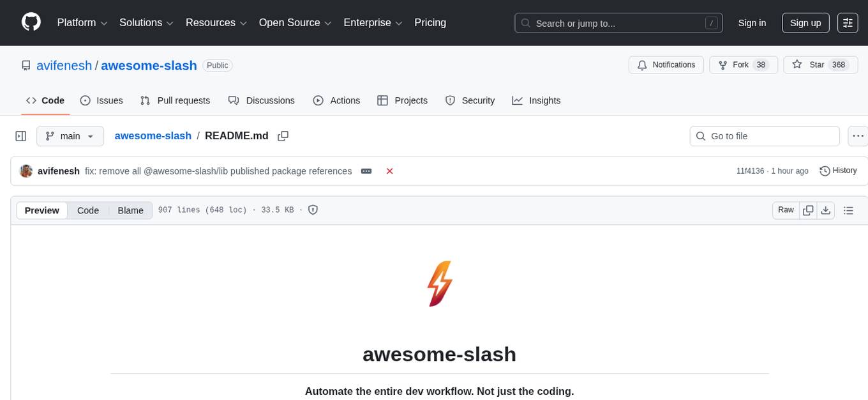Click avifenesh's profile avatar
The height and width of the screenshot is (400, 868).
26,171
